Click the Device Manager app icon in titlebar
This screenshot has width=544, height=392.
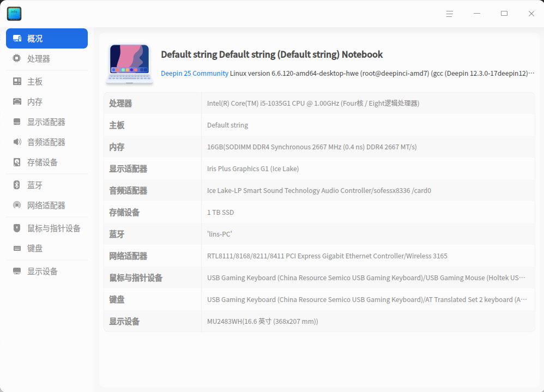pyautogui.click(x=14, y=14)
